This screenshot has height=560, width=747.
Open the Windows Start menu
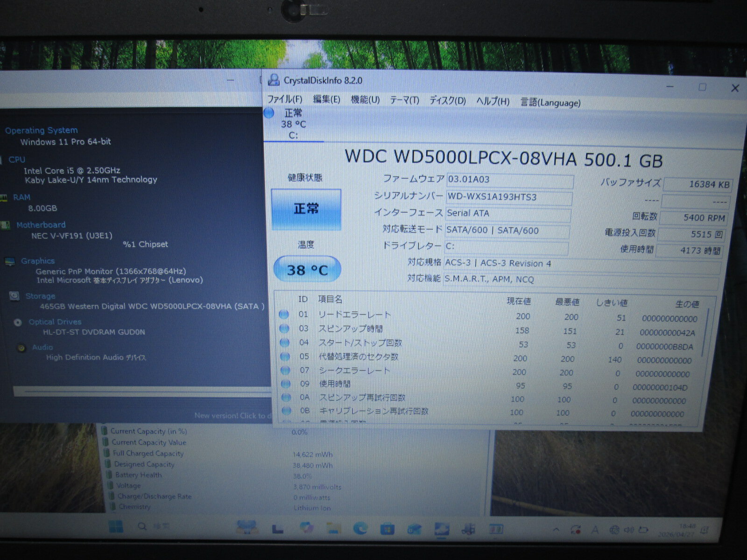116,527
